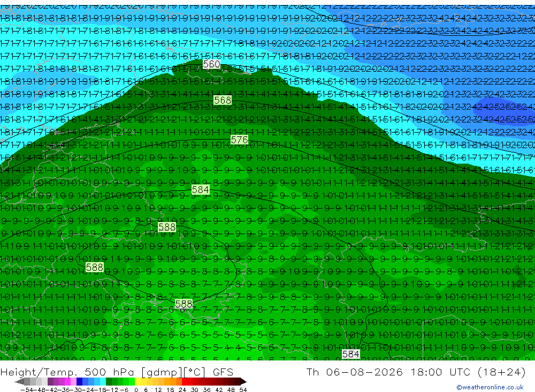Click the right dark arrow of the color scale
Viewport: 535px width, 392px height.
point(243,382)
